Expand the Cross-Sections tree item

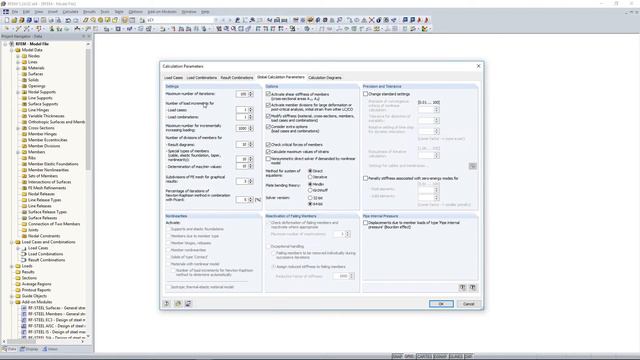[x=18, y=128]
